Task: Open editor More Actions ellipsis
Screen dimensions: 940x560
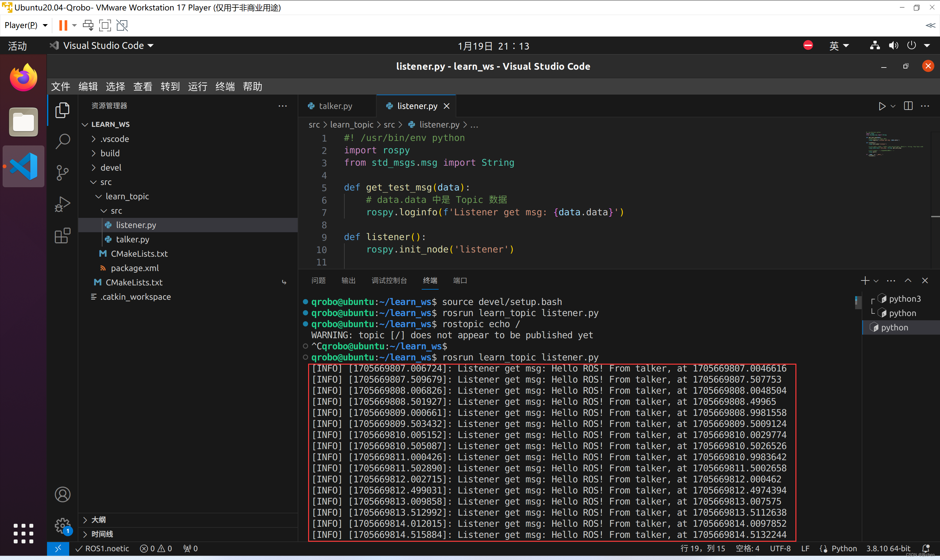Action: [925, 106]
